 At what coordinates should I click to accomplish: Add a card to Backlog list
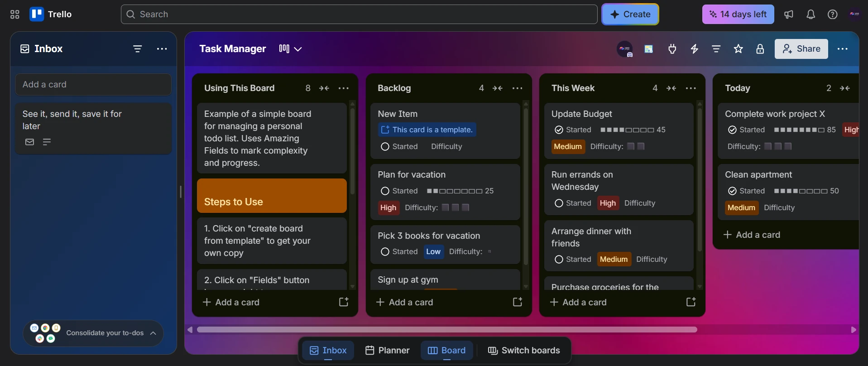[405, 302]
